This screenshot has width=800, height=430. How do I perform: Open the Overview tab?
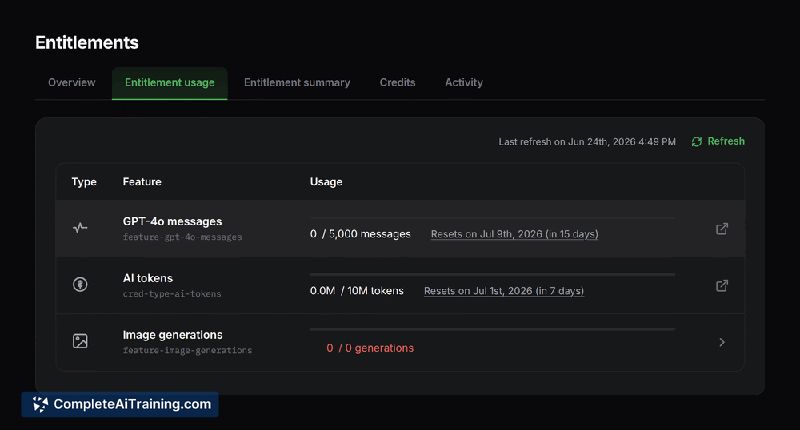pyautogui.click(x=71, y=83)
